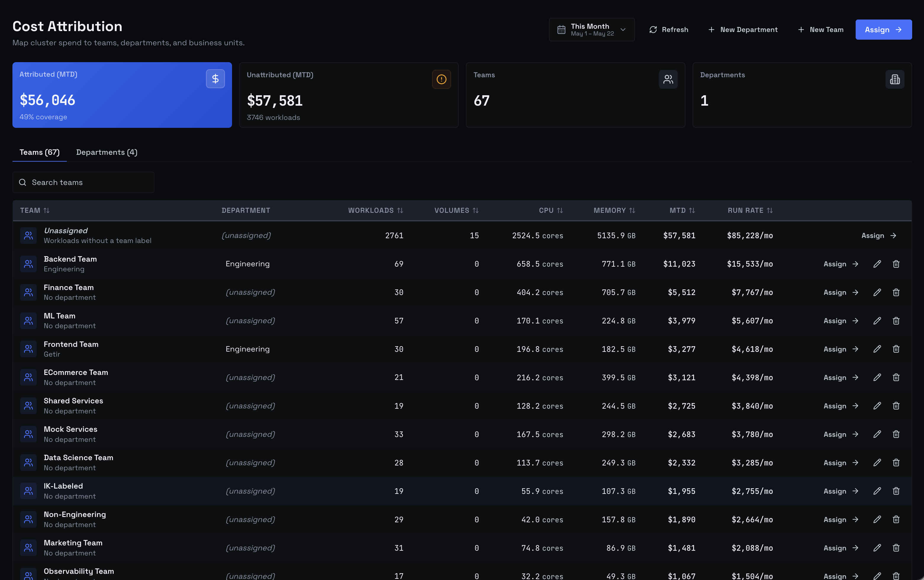Viewport: 924px width, 580px height.
Task: Edit the Backend Team with pencil icon
Action: [877, 264]
